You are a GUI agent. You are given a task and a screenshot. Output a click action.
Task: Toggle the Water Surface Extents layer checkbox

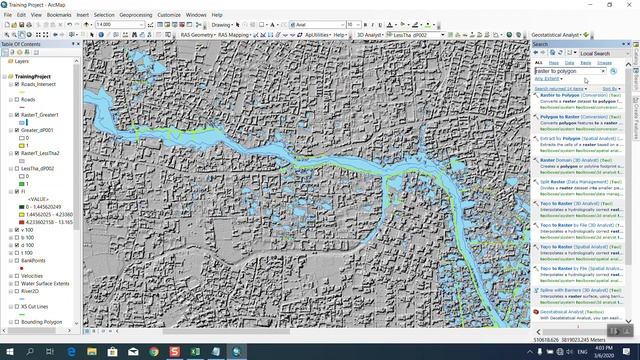pos(17,284)
